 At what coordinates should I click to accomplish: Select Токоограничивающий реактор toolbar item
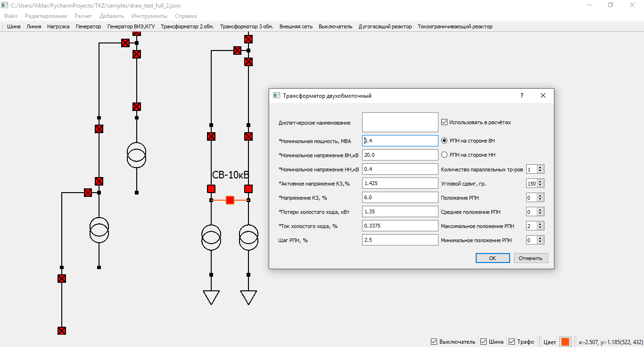pos(455,26)
